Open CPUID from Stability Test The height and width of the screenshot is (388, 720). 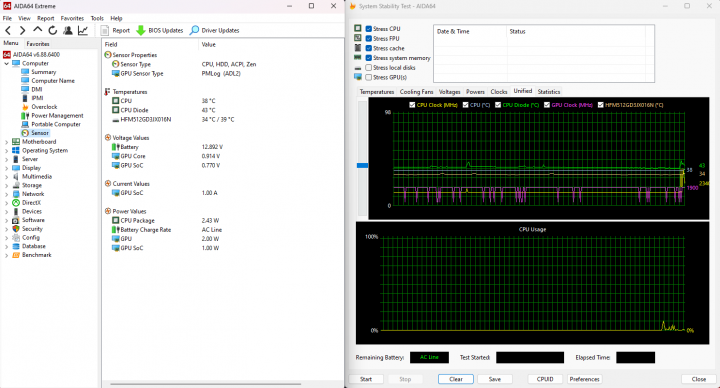(545, 379)
